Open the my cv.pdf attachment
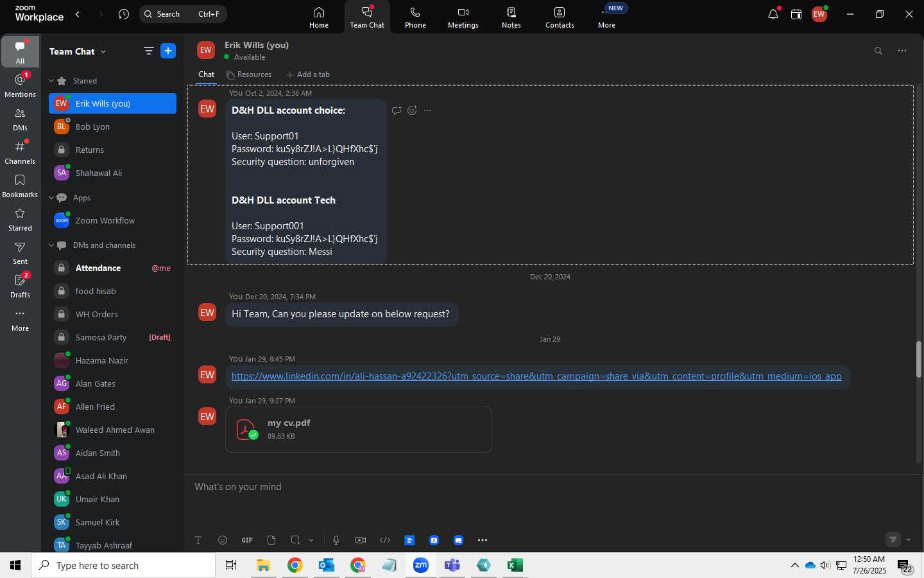Viewport: 924px width, 578px height. click(359, 430)
